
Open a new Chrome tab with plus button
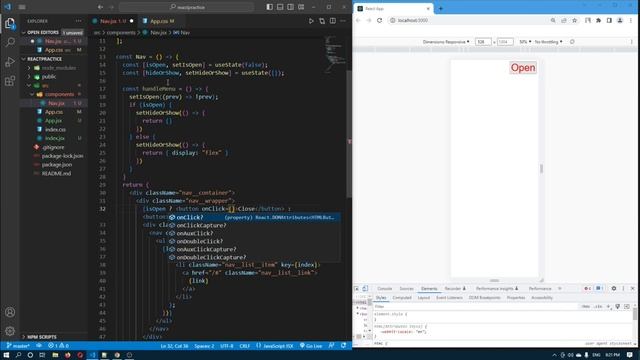pyautogui.click(x=440, y=9)
